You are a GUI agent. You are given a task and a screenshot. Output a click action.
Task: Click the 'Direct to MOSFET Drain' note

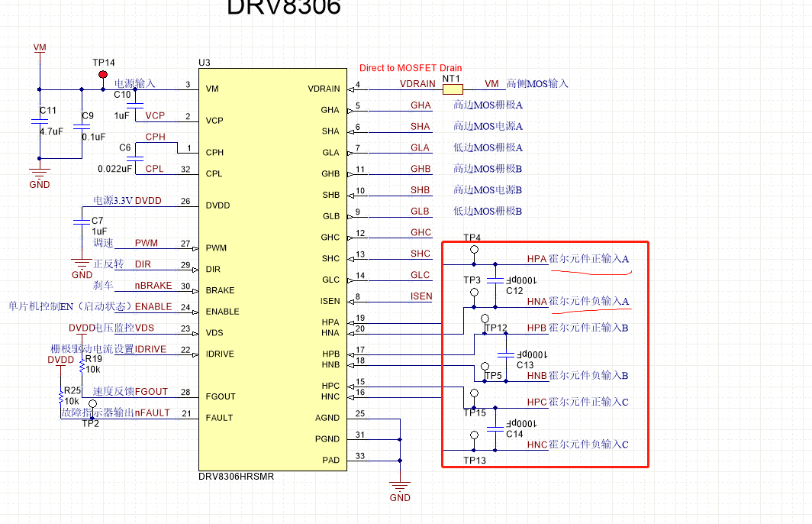pyautogui.click(x=411, y=68)
